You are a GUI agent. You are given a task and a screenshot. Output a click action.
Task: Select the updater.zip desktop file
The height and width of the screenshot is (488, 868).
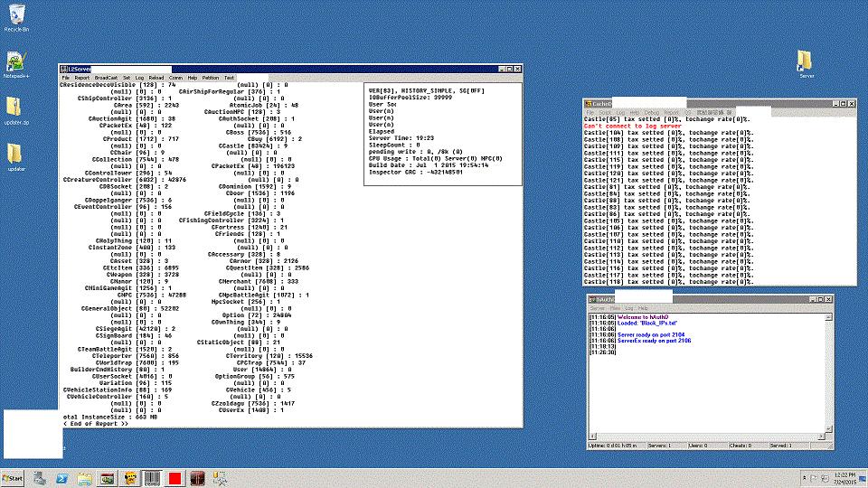point(16,110)
